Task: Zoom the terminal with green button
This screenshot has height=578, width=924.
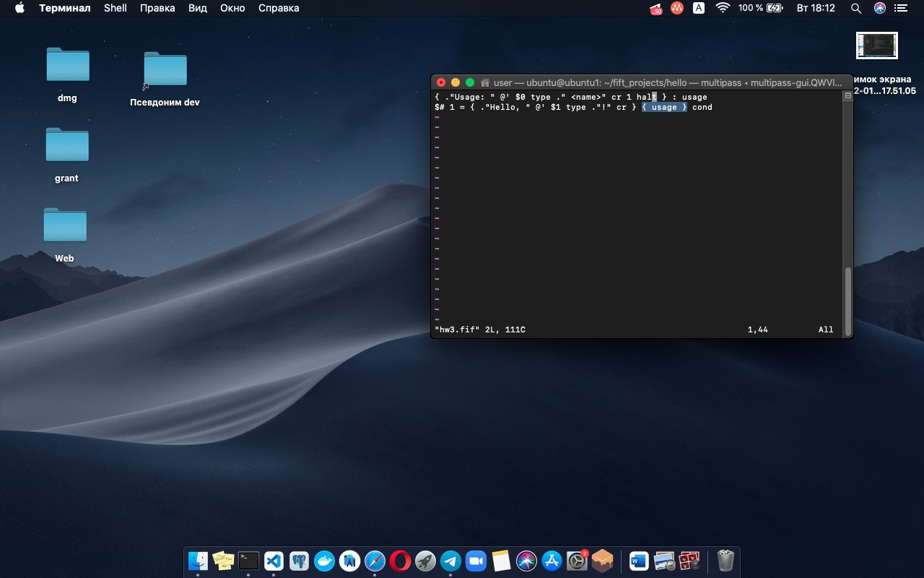Action: 470,82
